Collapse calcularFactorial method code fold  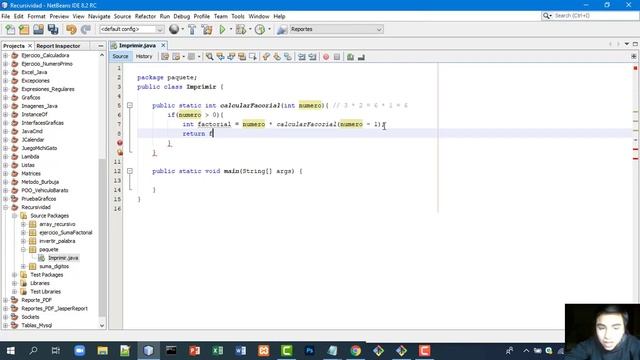click(130, 105)
